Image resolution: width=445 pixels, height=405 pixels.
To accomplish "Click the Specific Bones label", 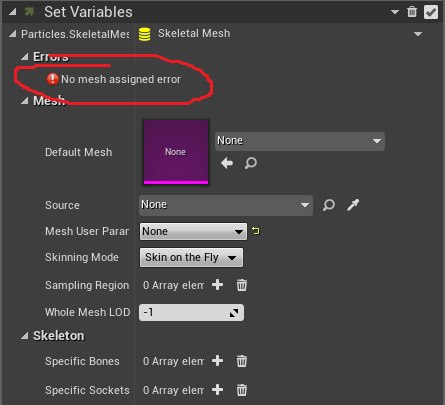I will pyautogui.click(x=82, y=361).
